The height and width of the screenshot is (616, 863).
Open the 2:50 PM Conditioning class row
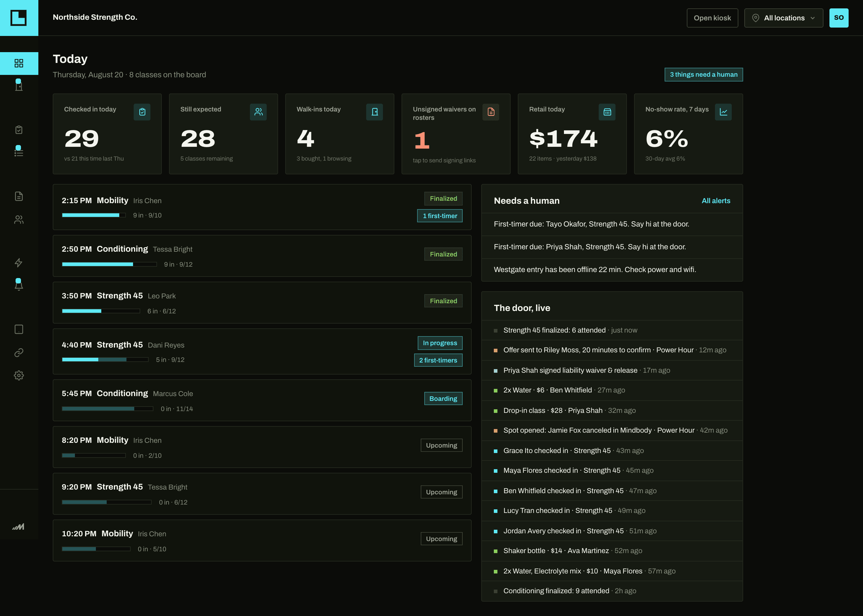262,256
